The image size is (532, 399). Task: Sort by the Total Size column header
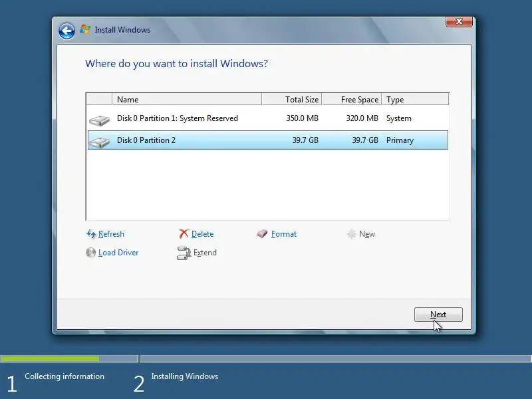tap(292, 99)
